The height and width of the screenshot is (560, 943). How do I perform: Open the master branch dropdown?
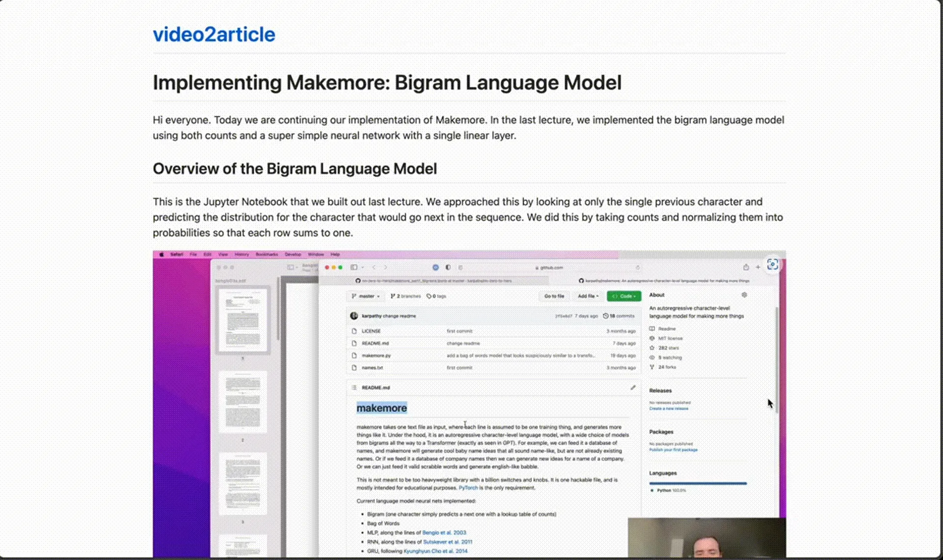(366, 296)
